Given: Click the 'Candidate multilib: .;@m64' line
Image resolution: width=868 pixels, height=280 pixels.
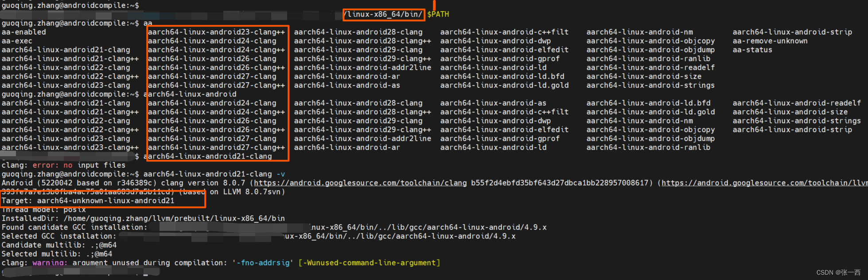Looking at the screenshot, I should [x=59, y=245].
